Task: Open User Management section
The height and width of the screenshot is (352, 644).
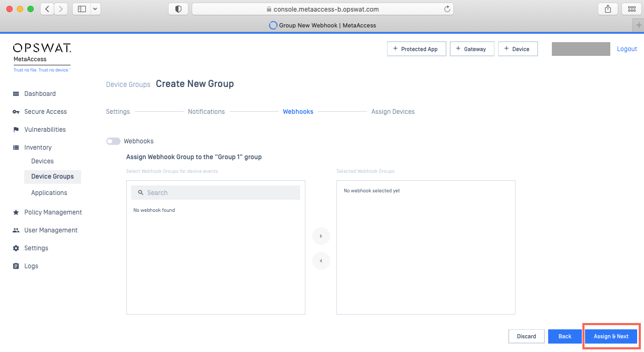Action: (x=51, y=230)
